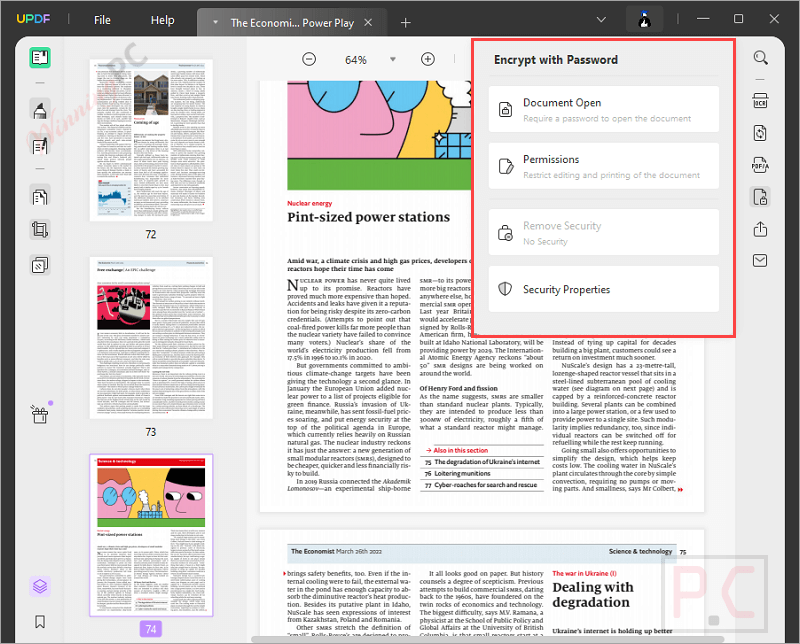This screenshot has width=800, height=644.
Task: Click the Protect with password icon
Action: pyautogui.click(x=760, y=197)
